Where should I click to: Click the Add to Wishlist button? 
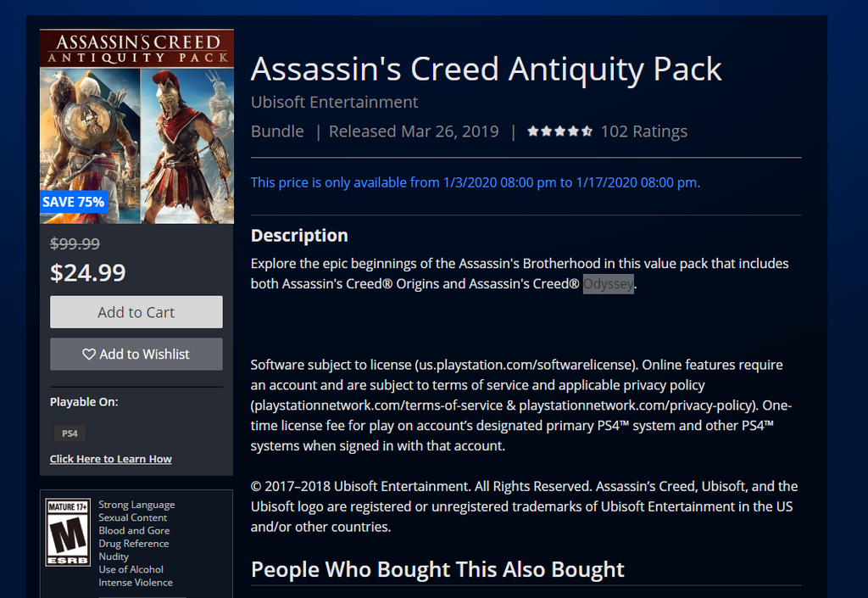[x=136, y=354]
